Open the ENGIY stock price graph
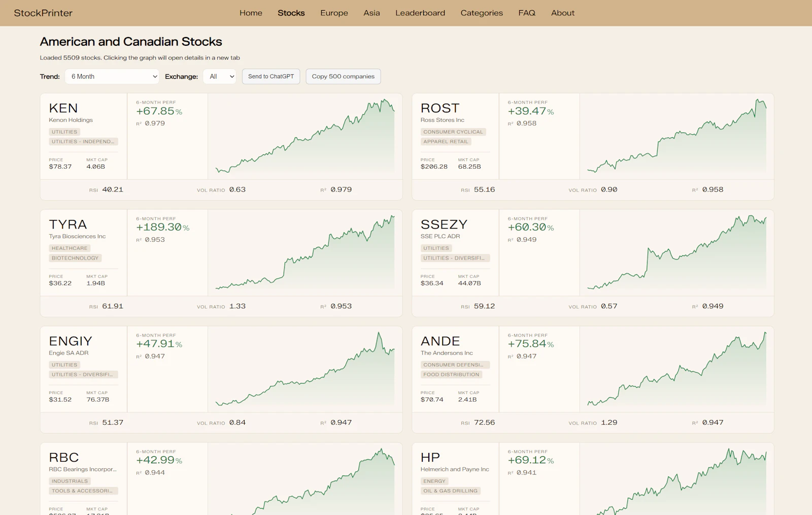 (x=305, y=369)
